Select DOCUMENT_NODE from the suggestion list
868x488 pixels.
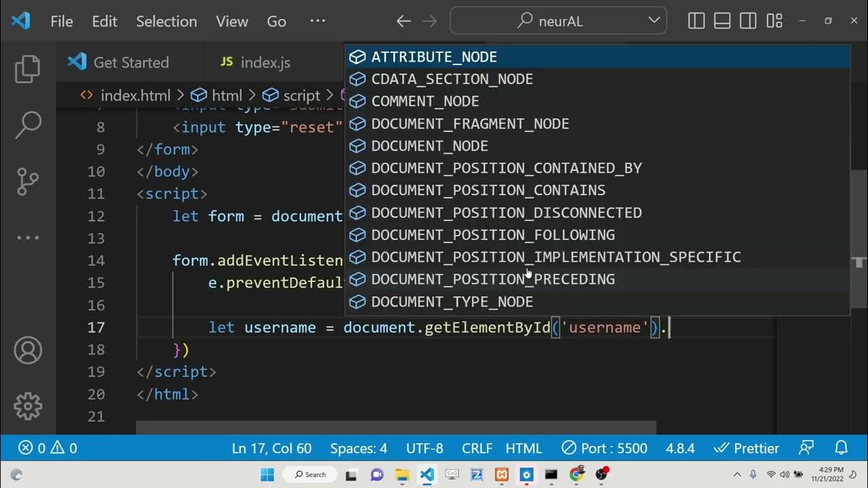coord(429,146)
